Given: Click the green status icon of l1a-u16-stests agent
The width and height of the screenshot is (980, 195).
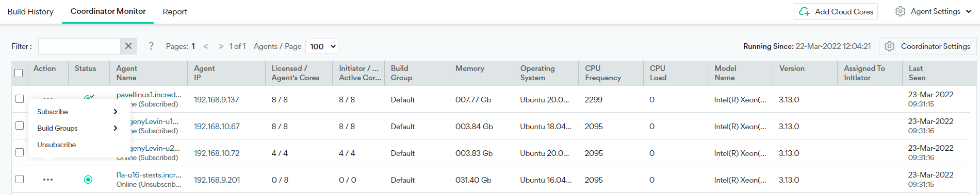Looking at the screenshot, I should point(88,180).
